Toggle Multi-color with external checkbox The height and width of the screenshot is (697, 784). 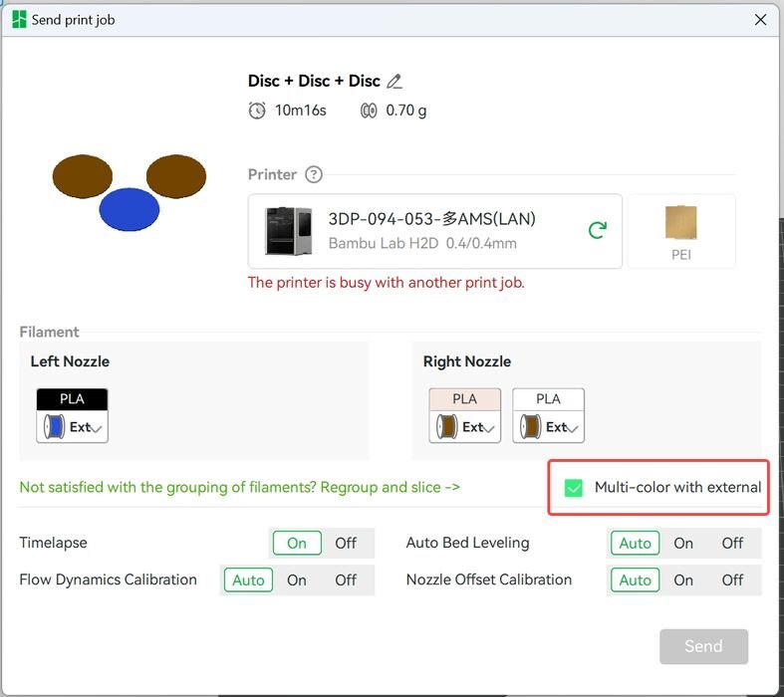574,488
